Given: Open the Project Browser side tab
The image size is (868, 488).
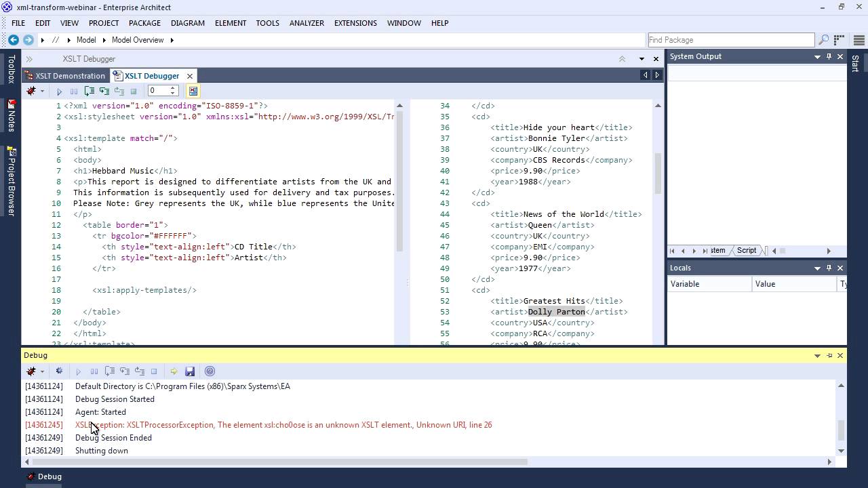Looking at the screenshot, I should click(11, 182).
